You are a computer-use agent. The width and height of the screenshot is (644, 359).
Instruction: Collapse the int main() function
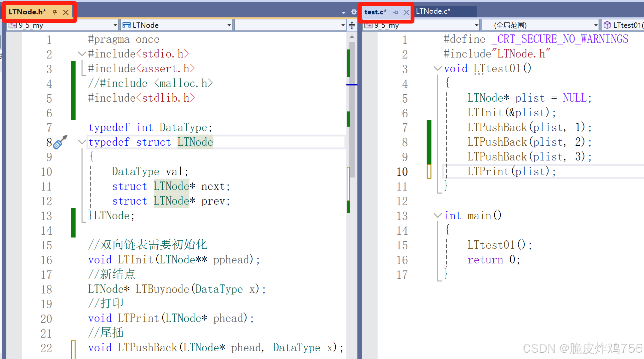pos(438,216)
